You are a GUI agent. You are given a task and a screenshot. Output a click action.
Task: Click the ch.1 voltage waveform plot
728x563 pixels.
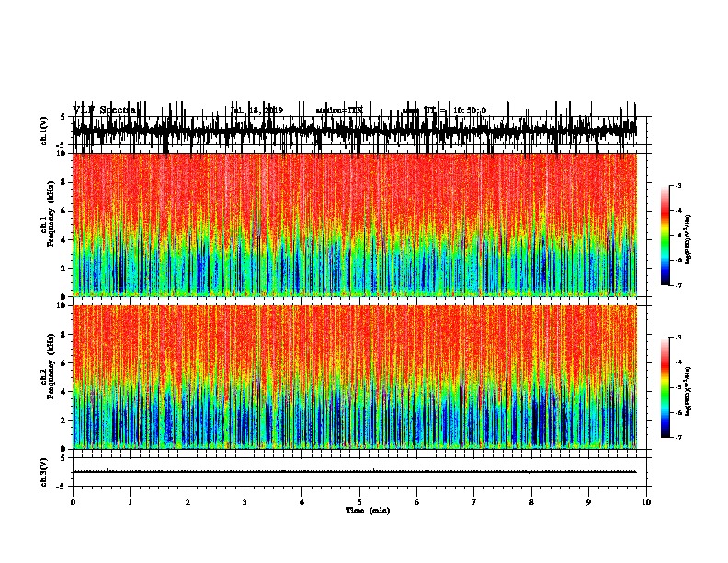(x=355, y=131)
